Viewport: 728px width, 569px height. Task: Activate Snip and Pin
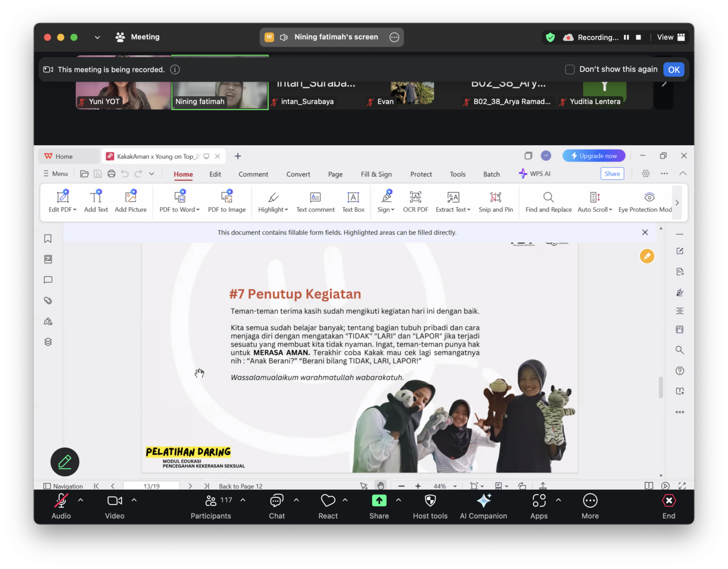[x=496, y=201]
